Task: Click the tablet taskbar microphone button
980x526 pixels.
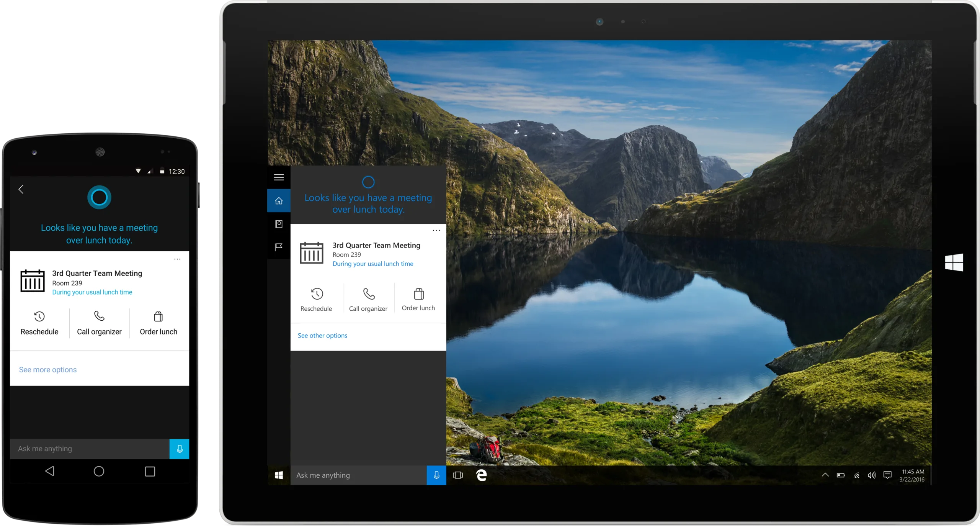Action: (436, 475)
